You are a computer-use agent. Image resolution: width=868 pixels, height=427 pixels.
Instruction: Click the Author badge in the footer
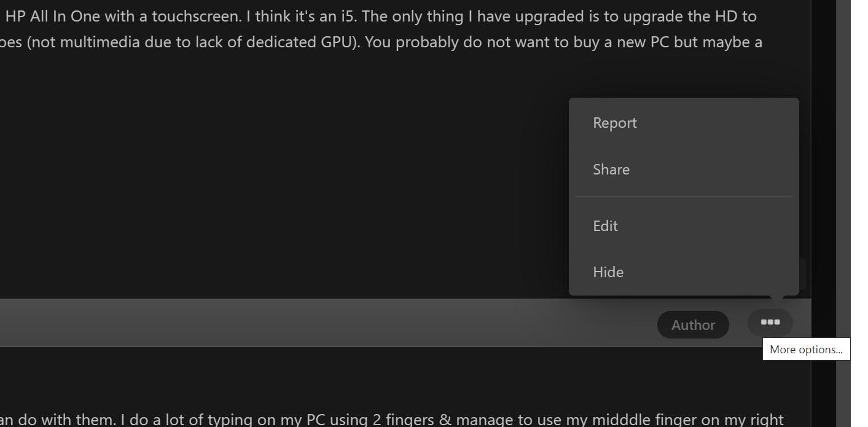point(693,325)
